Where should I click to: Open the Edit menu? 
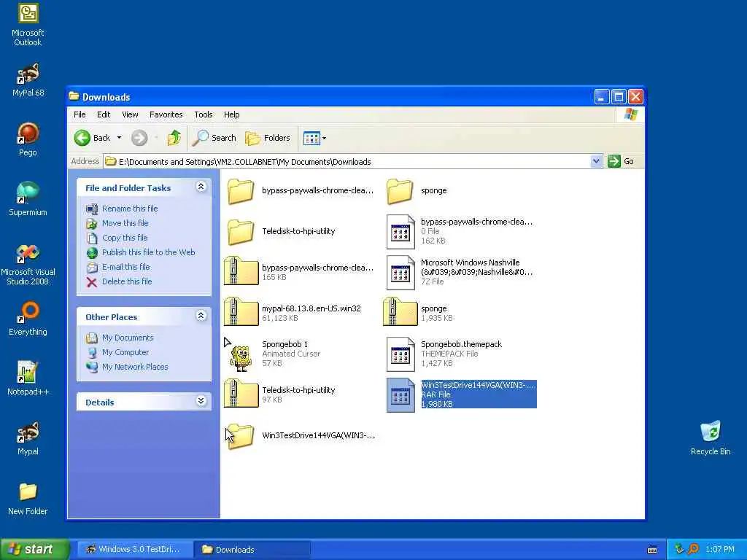[x=104, y=114]
